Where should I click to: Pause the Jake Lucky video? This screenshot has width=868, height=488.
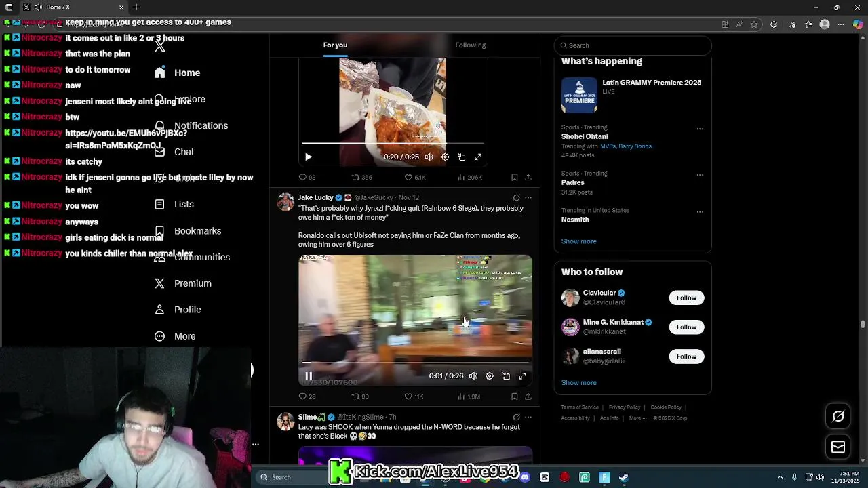pyautogui.click(x=309, y=375)
